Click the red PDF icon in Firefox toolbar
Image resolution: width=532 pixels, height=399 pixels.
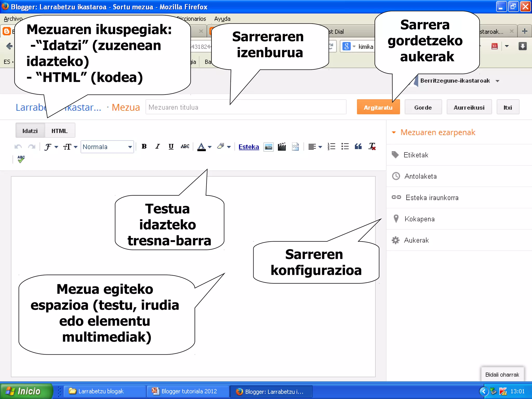point(495,46)
